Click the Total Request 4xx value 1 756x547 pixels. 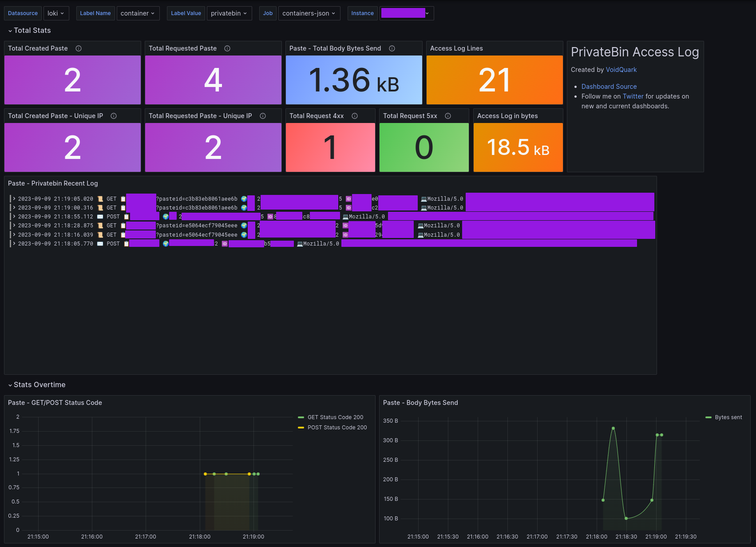click(330, 148)
